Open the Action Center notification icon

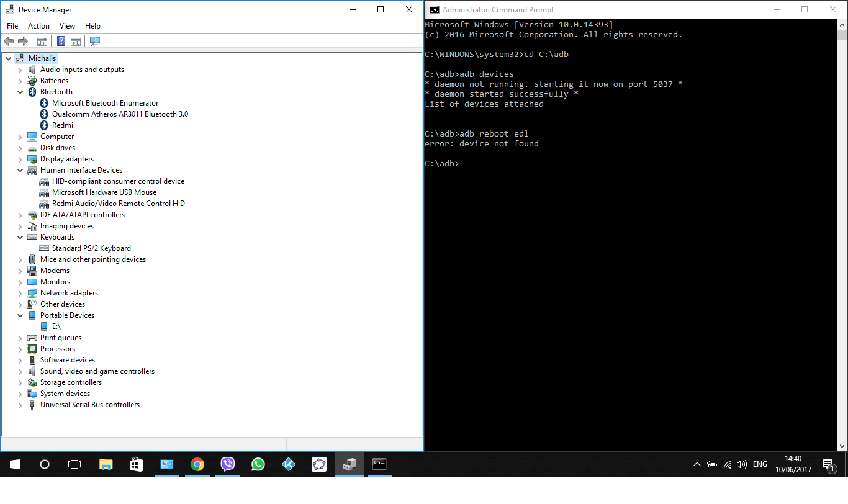(827, 464)
